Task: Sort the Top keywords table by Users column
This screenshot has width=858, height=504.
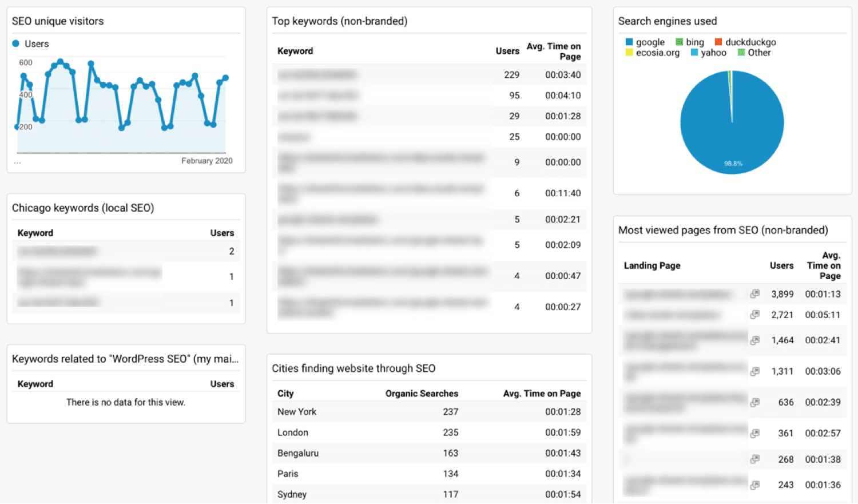Action: [507, 51]
